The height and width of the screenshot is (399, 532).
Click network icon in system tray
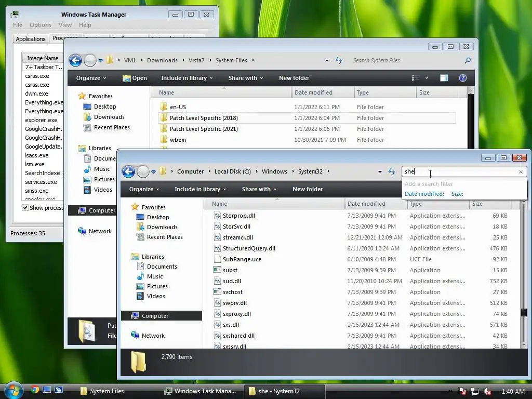tap(475, 391)
